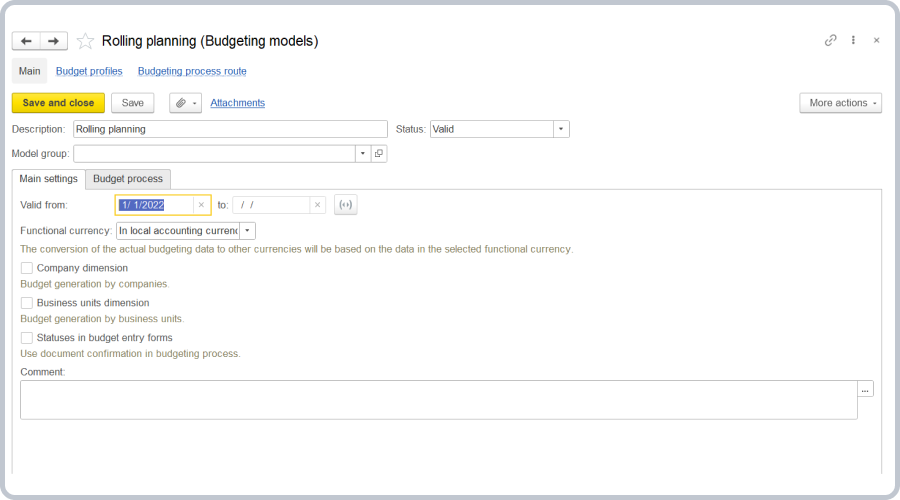The width and height of the screenshot is (900, 500).
Task: Click into the Description text field
Action: [230, 129]
